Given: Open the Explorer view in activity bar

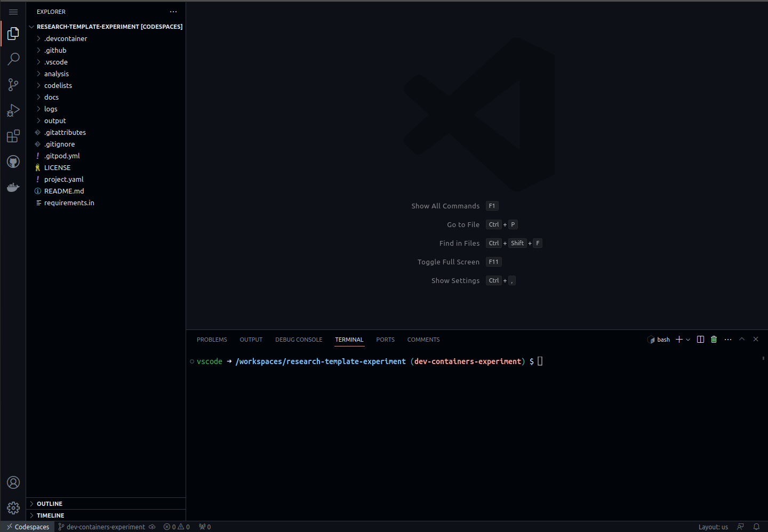Looking at the screenshot, I should 13,34.
